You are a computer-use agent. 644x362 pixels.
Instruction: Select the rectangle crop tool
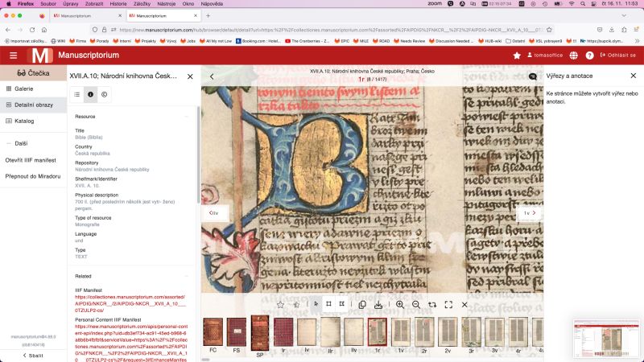[328, 304]
